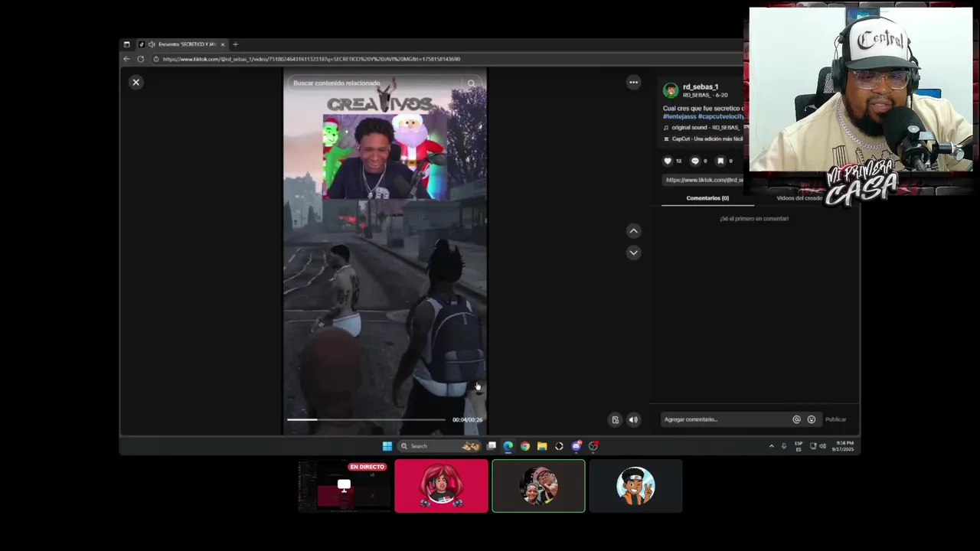Reload the page with refresh icon
Screen dimensions: 980x551
tap(141, 59)
